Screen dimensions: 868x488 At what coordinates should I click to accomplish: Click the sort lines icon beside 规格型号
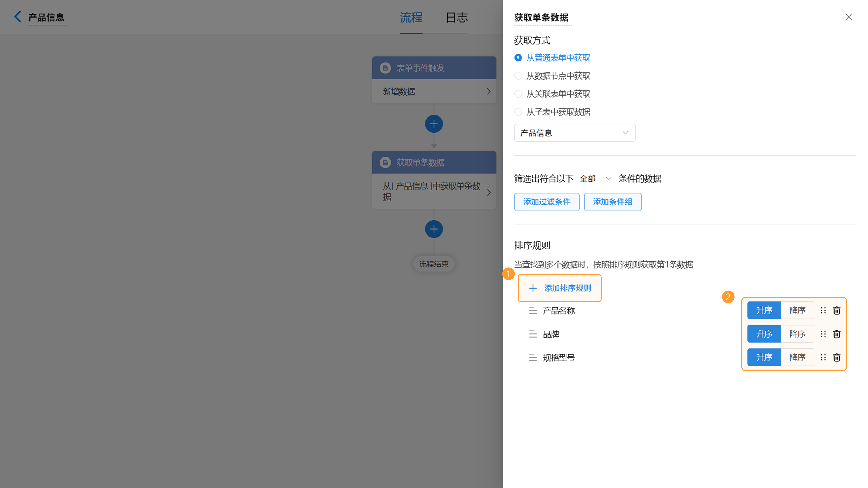point(533,357)
